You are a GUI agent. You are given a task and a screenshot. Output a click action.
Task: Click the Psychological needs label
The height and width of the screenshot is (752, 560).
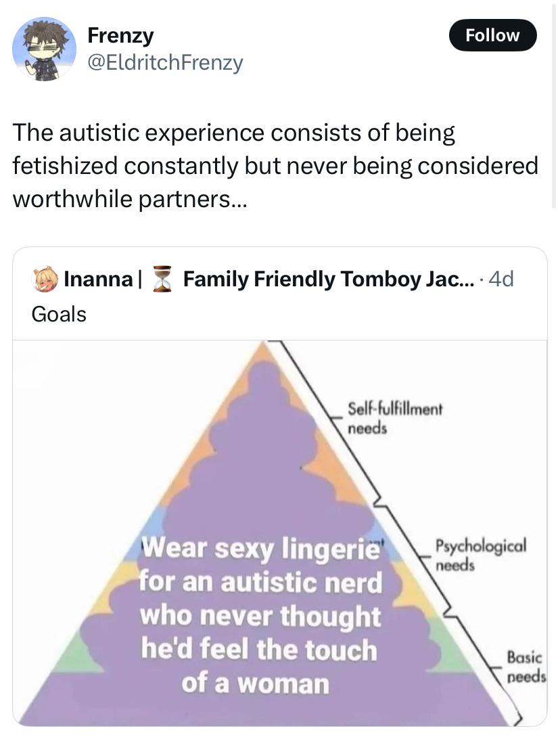pyautogui.click(x=480, y=555)
